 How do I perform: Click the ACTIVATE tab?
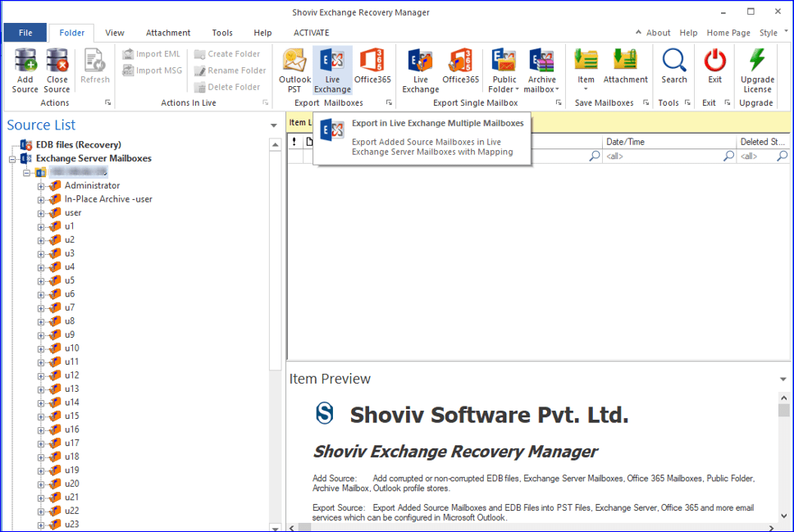[312, 33]
